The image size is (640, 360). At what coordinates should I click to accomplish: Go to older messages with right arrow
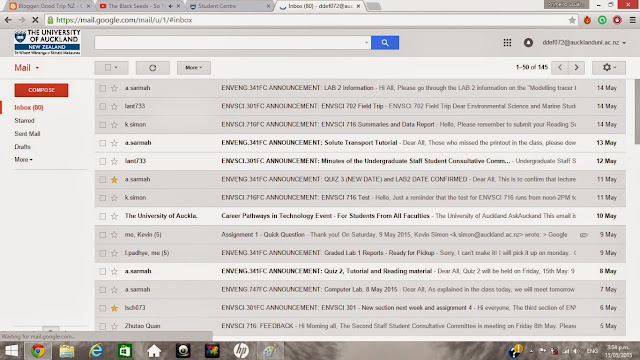(x=576, y=67)
